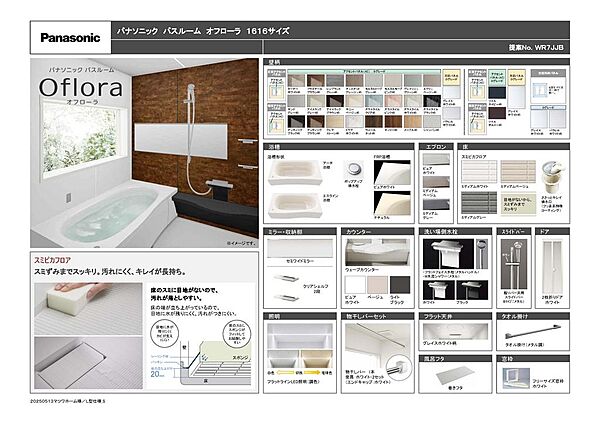Select the ナチュラル FRP bathtub swatch
The width and height of the screenshot is (600, 424).
392,203
